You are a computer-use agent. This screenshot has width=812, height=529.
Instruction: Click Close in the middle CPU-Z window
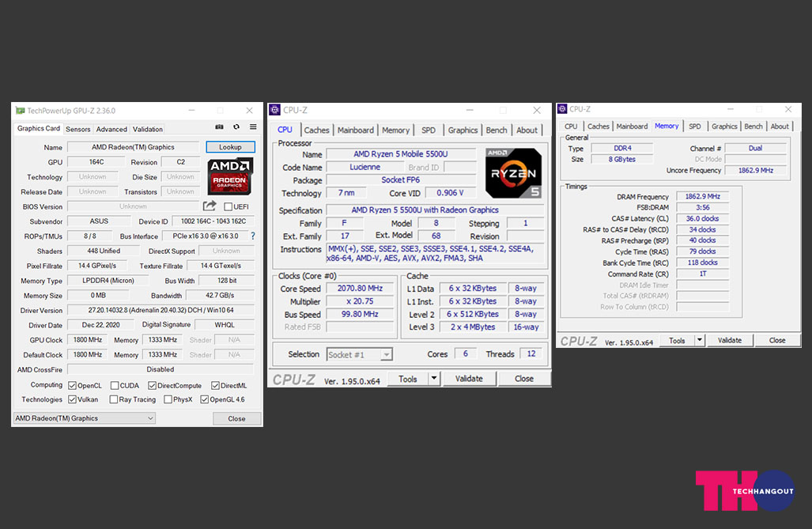click(524, 379)
